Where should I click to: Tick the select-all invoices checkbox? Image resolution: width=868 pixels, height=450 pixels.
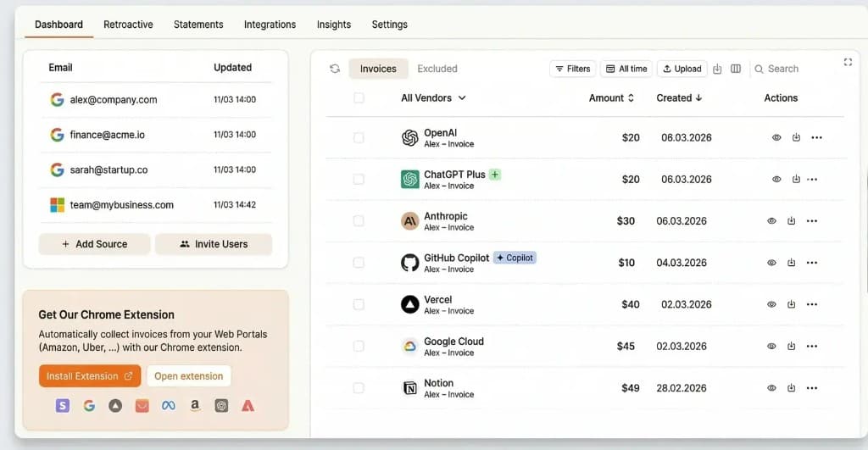click(x=359, y=98)
